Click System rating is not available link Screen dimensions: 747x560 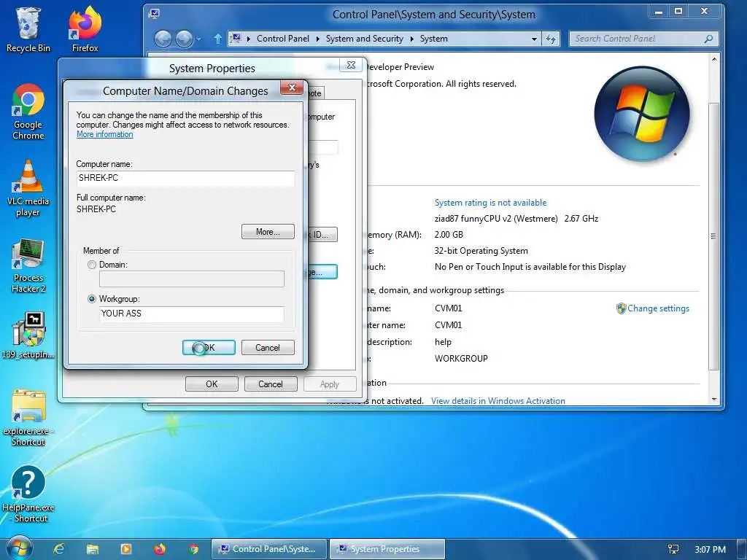pos(490,203)
